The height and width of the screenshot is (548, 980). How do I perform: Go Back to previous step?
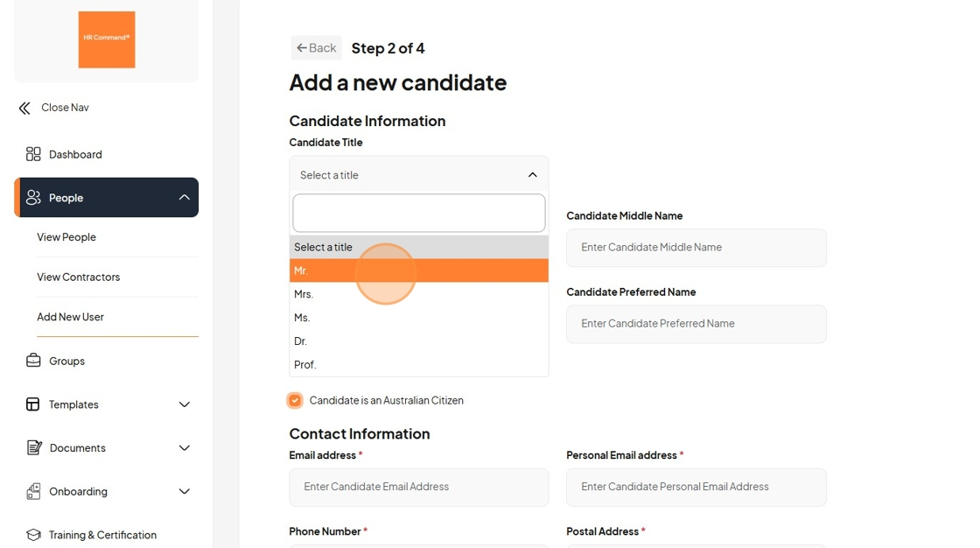[x=316, y=47]
